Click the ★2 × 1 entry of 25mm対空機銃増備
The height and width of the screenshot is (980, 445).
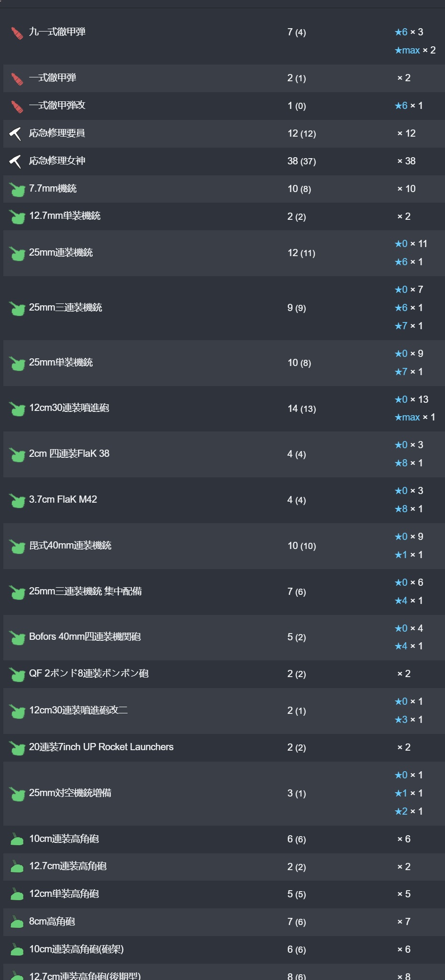pyautogui.click(x=409, y=811)
